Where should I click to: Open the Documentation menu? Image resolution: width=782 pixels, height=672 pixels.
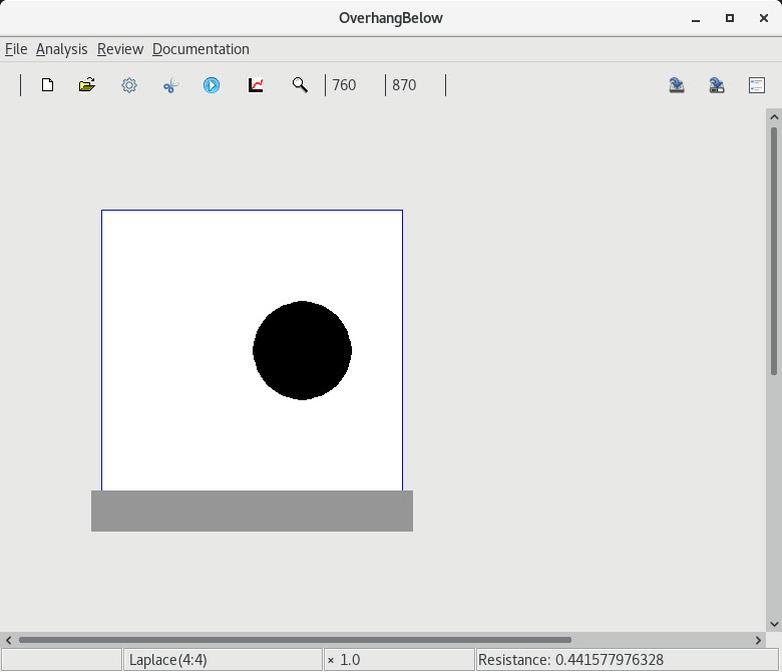[200, 49]
